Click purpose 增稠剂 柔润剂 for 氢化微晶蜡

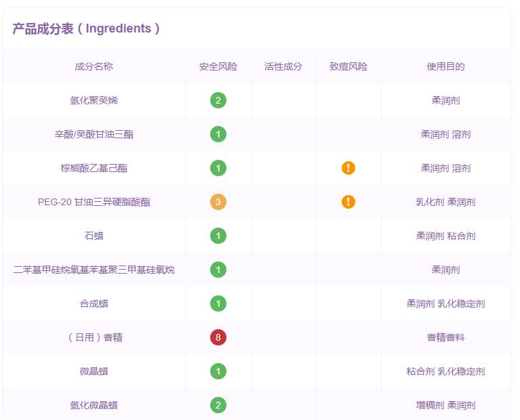[445, 404]
